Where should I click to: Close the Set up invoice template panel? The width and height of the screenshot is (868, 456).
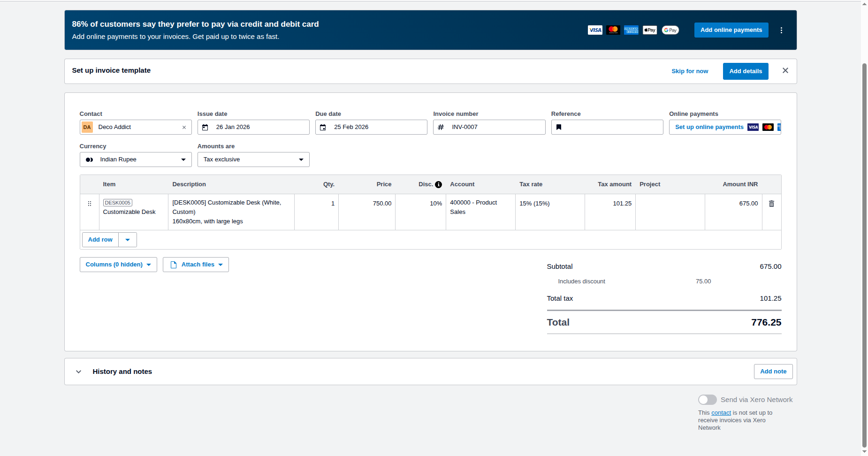785,70
